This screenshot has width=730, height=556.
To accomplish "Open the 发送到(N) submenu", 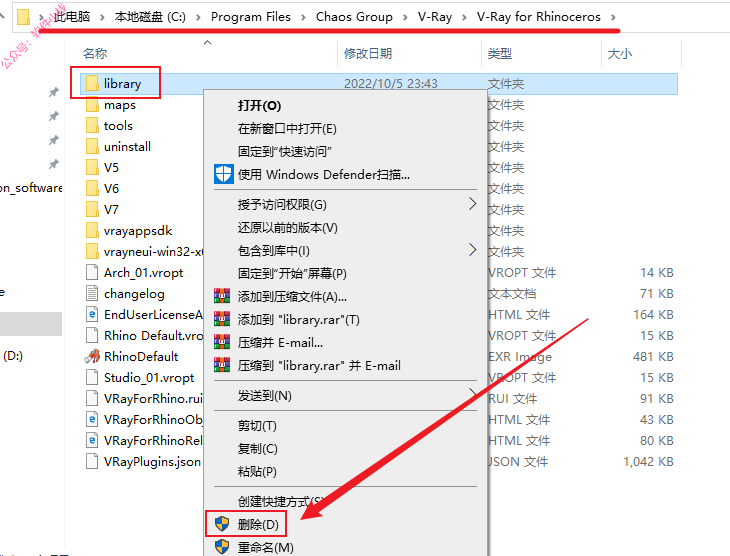I will coord(345,396).
